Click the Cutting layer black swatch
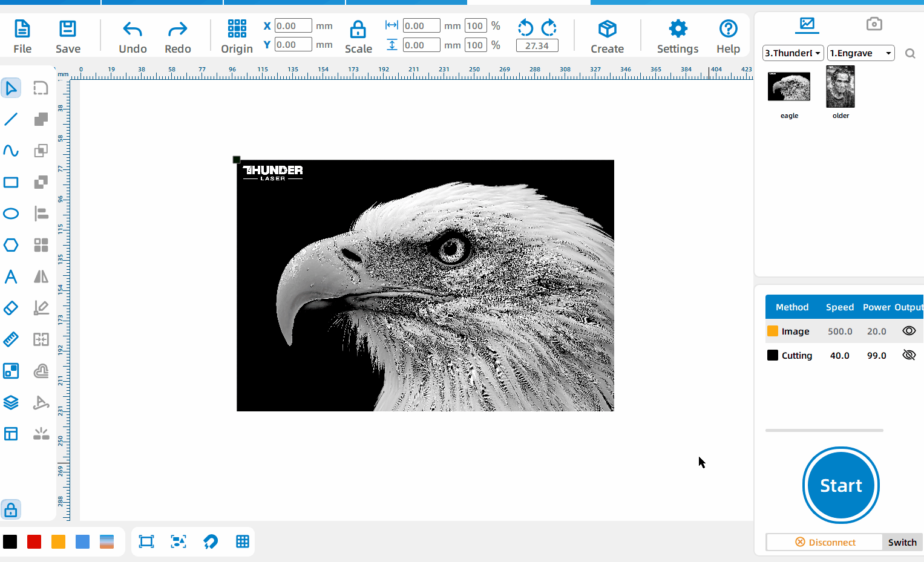Viewport: 924px width, 562px height. pyautogui.click(x=773, y=355)
